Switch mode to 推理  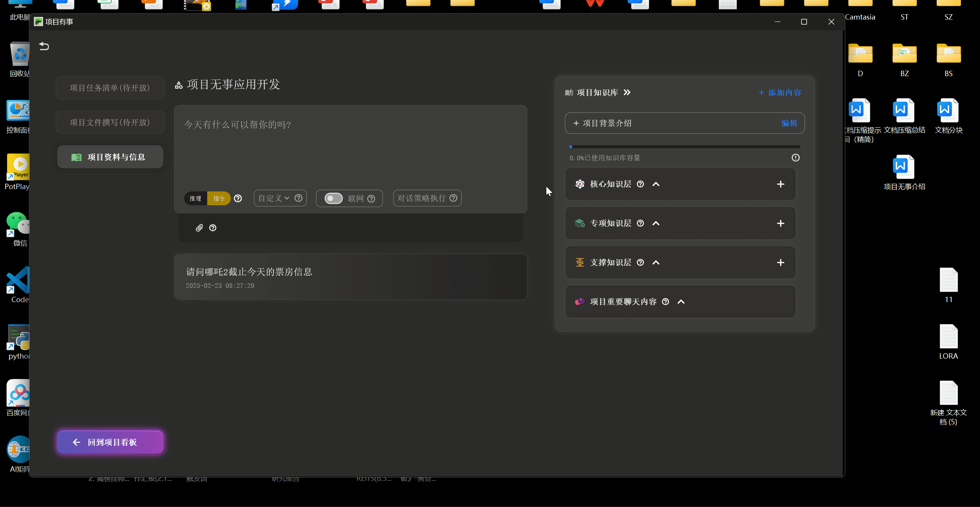(x=195, y=198)
